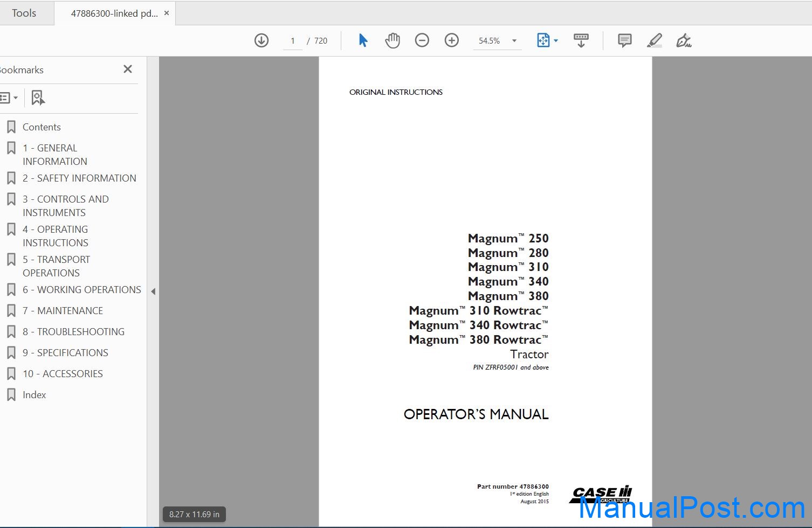This screenshot has height=528, width=812.
Task: Click bookmark icon beside 10 - ACCESSORIES
Action: (11, 374)
